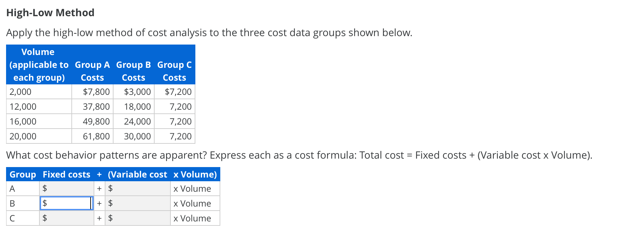Image resolution: width=644 pixels, height=243 pixels.
Task: Click the Group column header in answer table
Action: 23,174
